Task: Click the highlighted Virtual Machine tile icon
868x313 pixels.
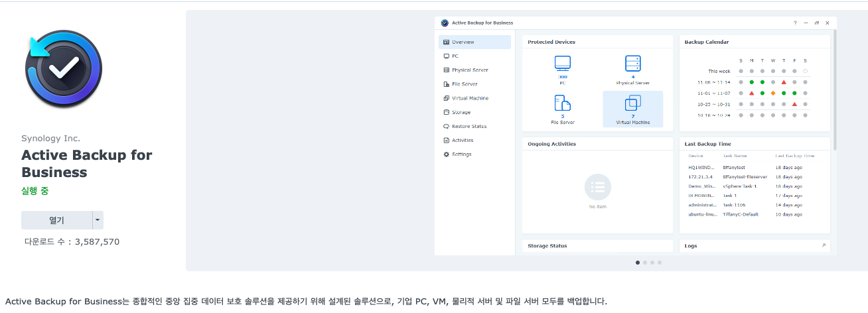Action: click(x=633, y=103)
